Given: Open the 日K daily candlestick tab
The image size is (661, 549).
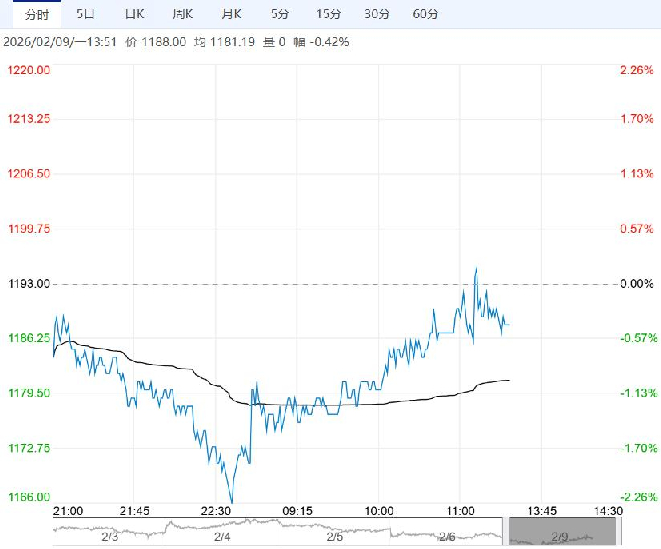Looking at the screenshot, I should pos(134,14).
